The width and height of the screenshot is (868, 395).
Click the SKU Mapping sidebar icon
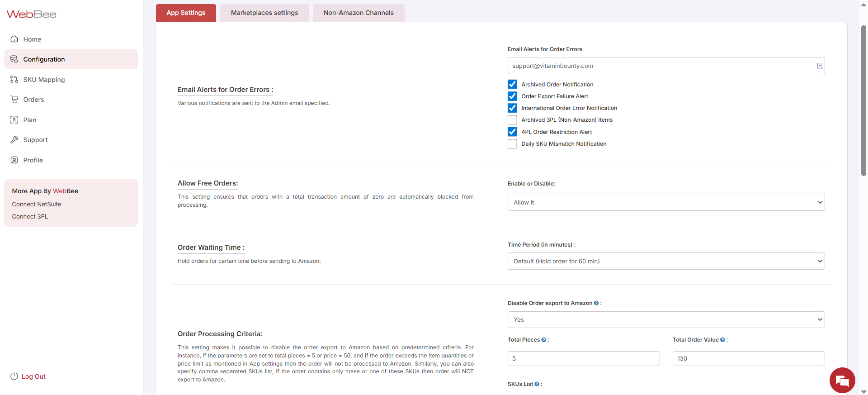pyautogui.click(x=14, y=80)
